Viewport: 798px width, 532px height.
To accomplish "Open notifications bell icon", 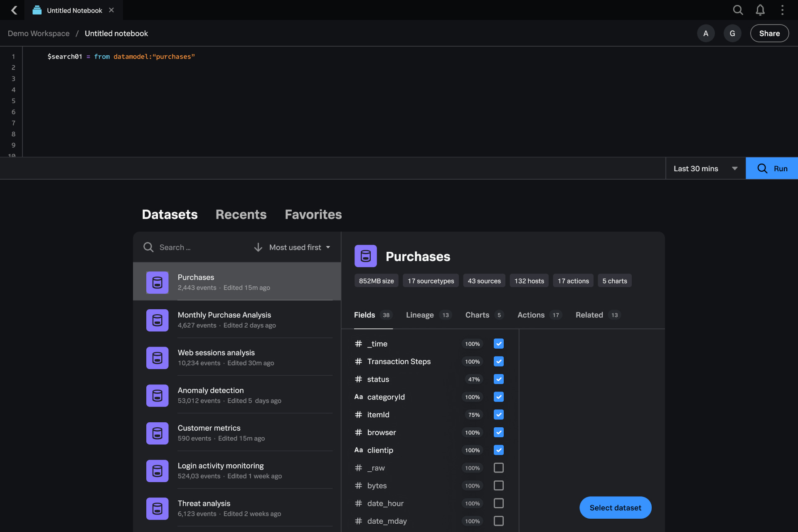I will (x=760, y=10).
